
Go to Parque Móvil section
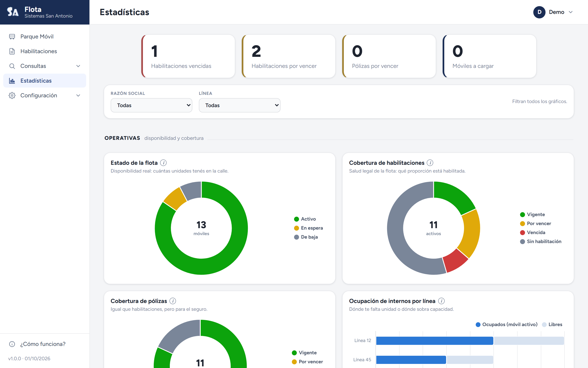click(45, 37)
